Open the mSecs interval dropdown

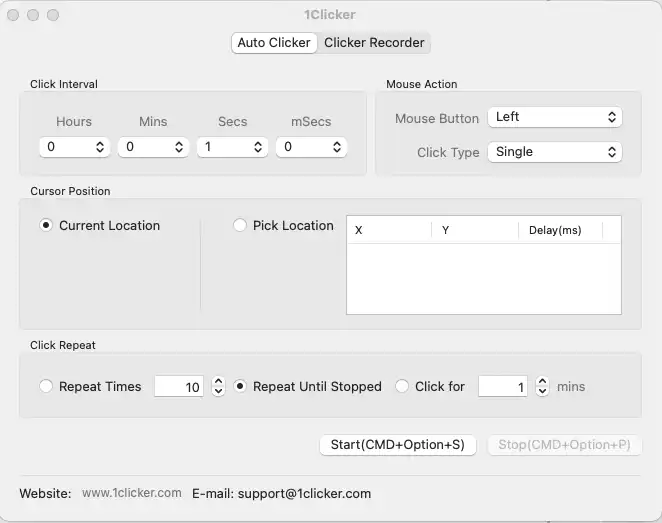311,147
